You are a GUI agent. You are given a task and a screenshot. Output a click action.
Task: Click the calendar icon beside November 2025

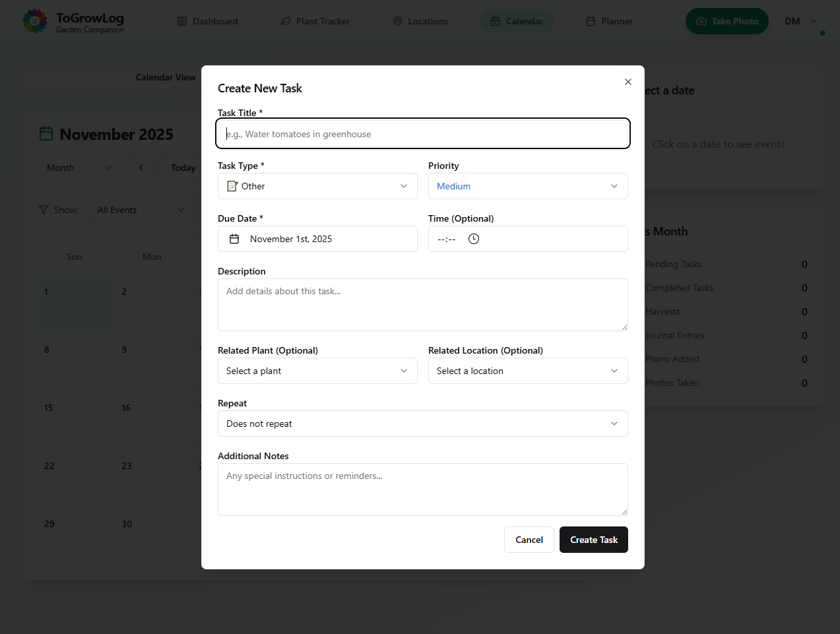point(46,134)
